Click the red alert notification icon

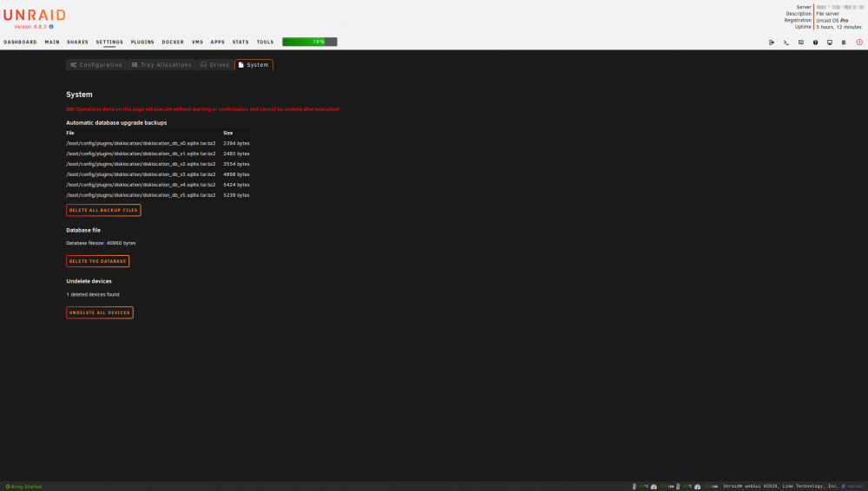click(x=859, y=42)
